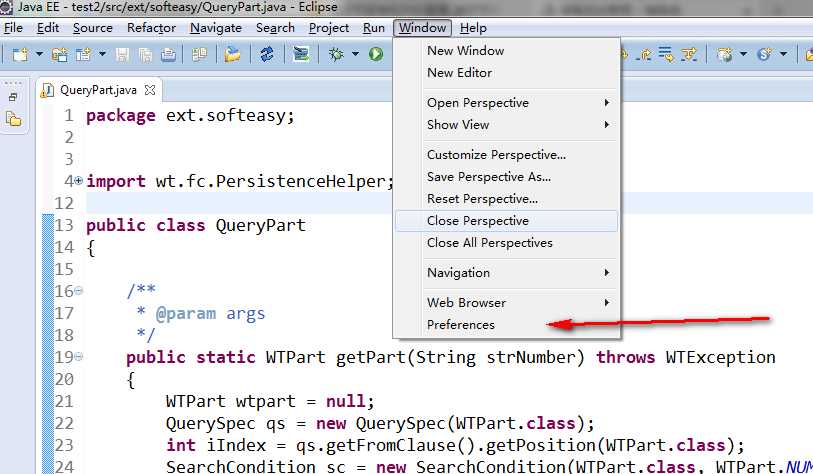Viewport: 813px width, 474px height.
Task: Open the Edit menu
Action: pyautogui.click(x=48, y=28)
